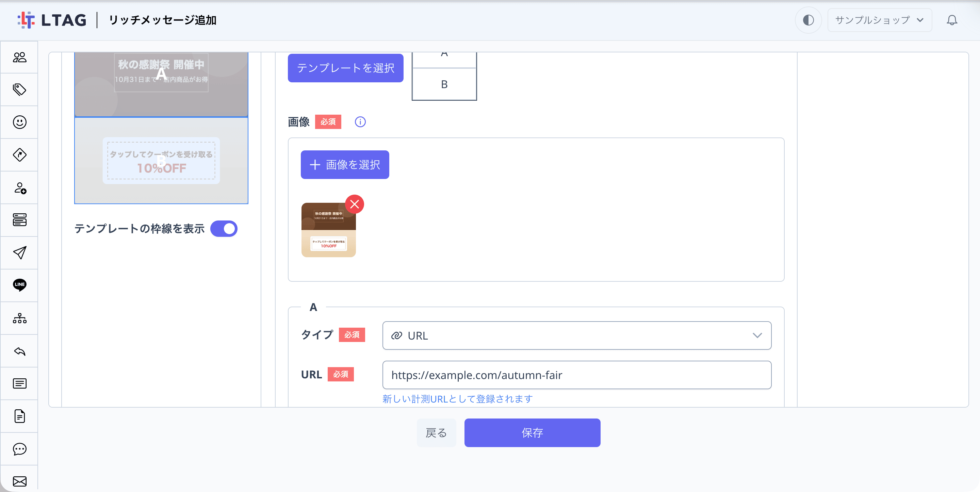This screenshot has height=492, width=980.
Task: Select region A in the preview image
Action: tap(161, 84)
